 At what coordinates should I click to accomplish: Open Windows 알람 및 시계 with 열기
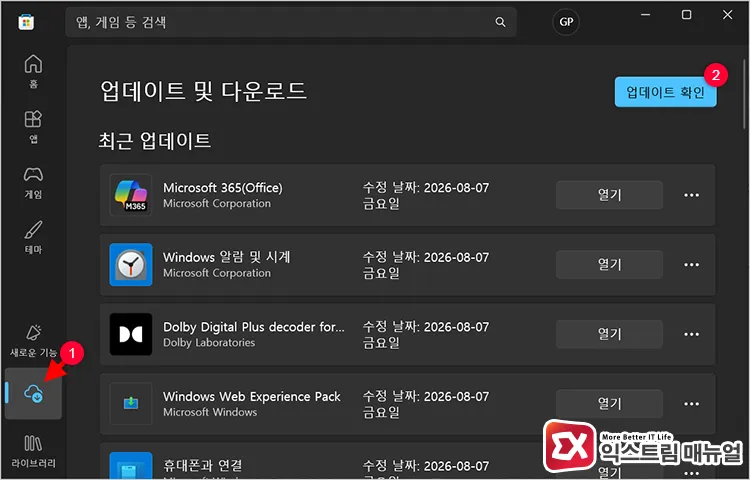click(x=609, y=264)
